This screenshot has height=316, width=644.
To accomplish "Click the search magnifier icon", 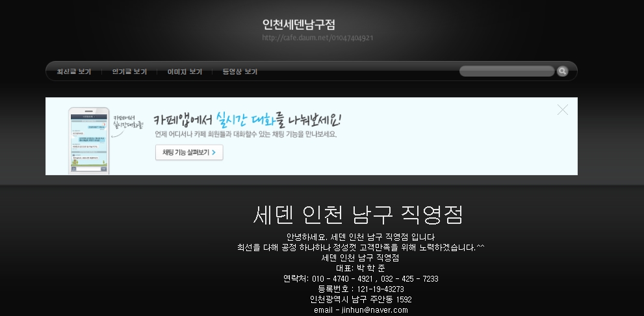I will tap(562, 71).
